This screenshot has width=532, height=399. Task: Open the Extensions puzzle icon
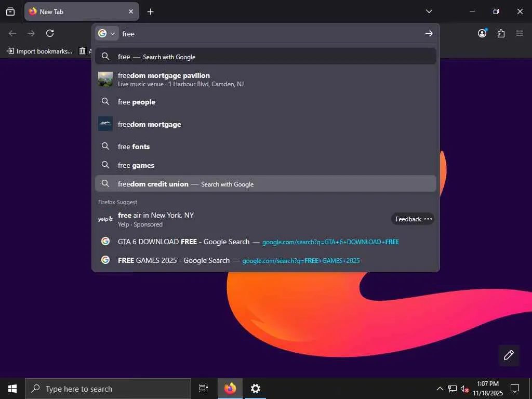[x=501, y=33]
